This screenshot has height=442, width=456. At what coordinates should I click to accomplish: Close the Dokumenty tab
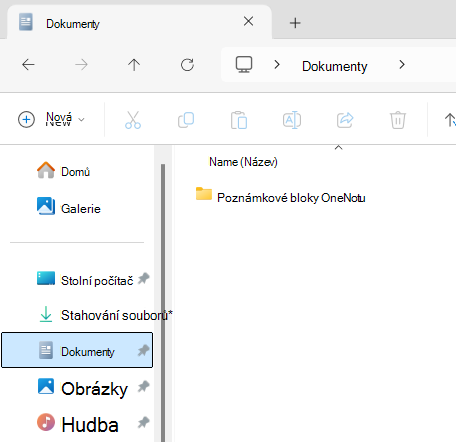[248, 21]
